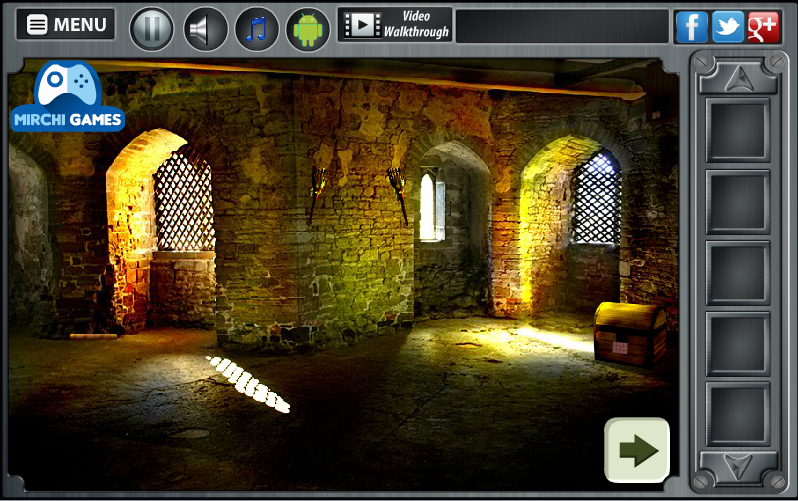Pause the game
Screen dimensions: 798x501
152,29
